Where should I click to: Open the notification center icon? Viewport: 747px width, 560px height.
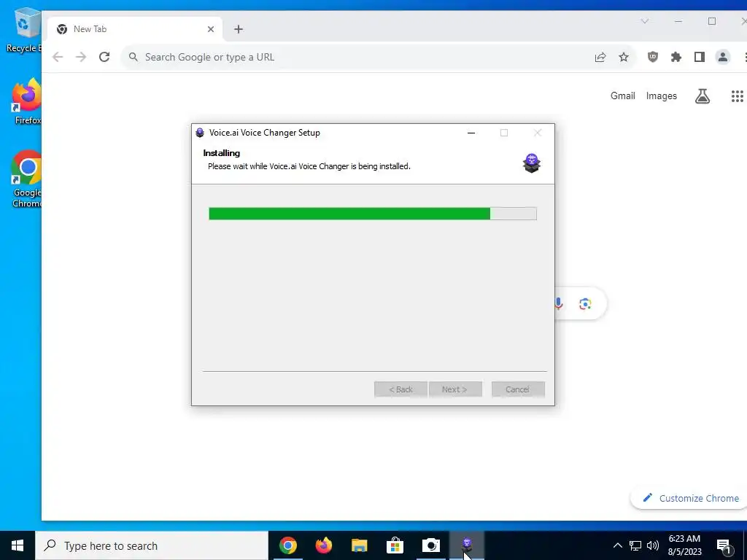(x=724, y=545)
